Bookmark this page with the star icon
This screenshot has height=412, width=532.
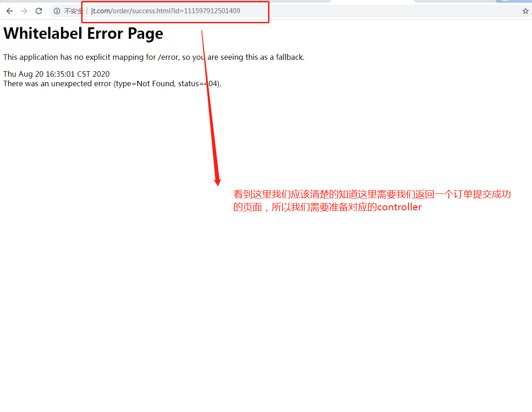click(525, 11)
